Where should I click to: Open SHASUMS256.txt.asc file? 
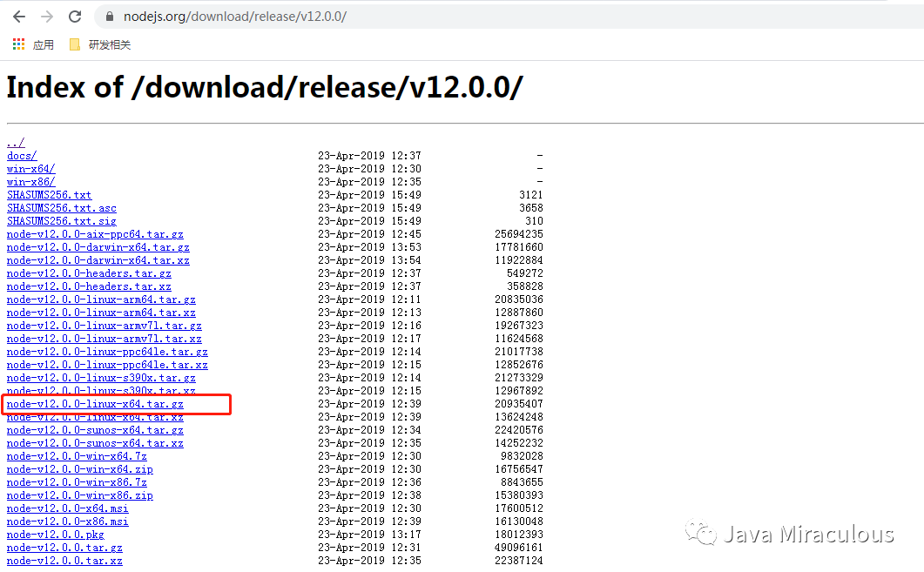(x=61, y=208)
